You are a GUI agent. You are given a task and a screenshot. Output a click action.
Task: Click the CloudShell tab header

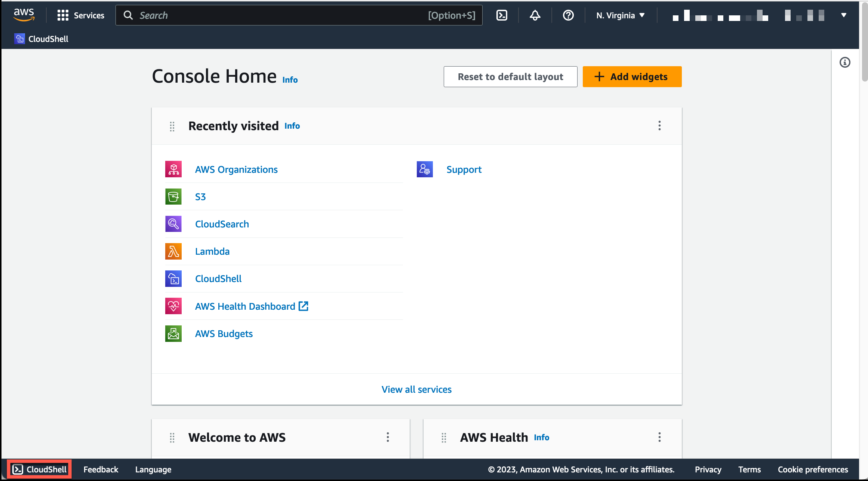pyautogui.click(x=47, y=39)
